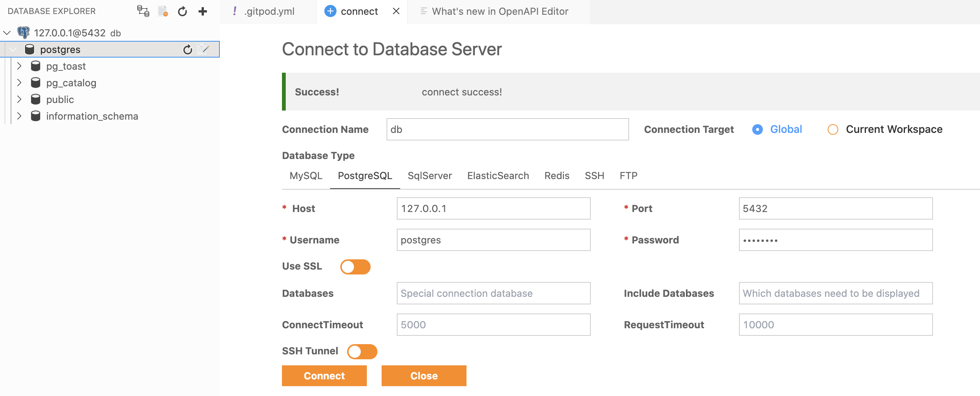The height and width of the screenshot is (396, 980).
Task: Click the PostgreSQL elephant icon for 127.0.0.1
Action: point(23,33)
